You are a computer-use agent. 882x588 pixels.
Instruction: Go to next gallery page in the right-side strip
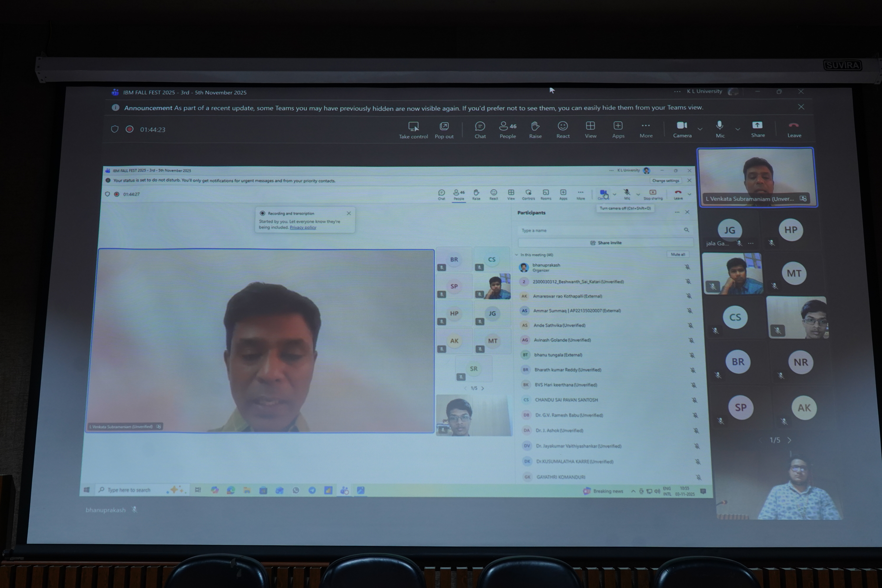789,440
